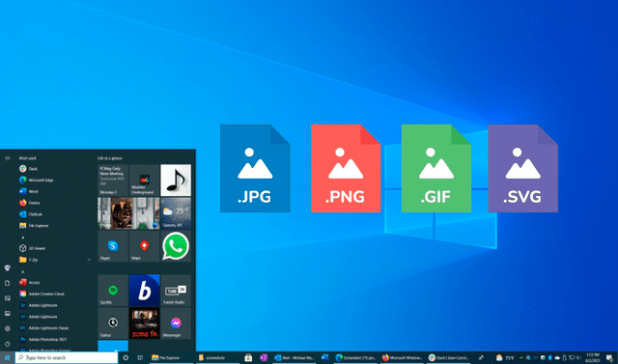Open Settings gear in the Start rail
618x364 pixels.
coord(8,328)
